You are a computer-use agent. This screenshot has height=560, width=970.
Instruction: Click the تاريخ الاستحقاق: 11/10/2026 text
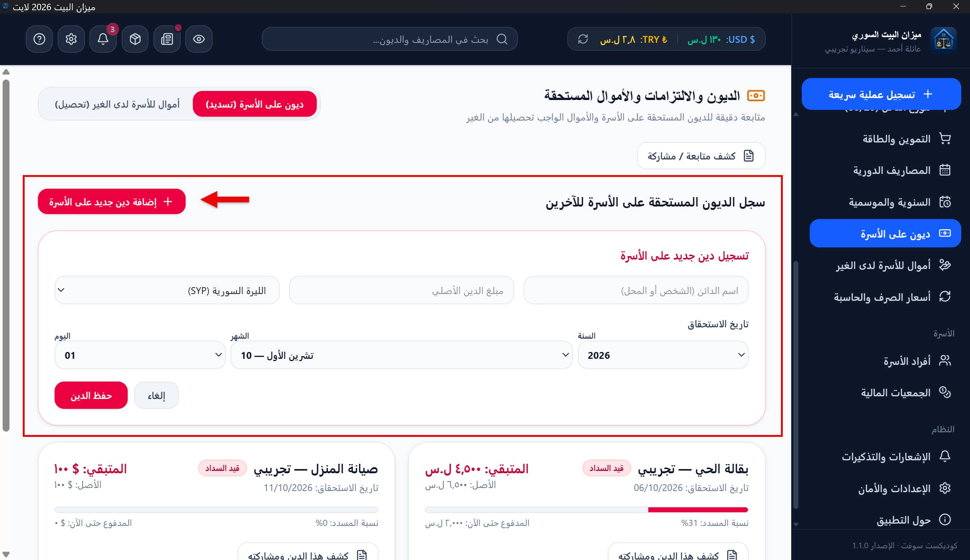[x=321, y=488]
